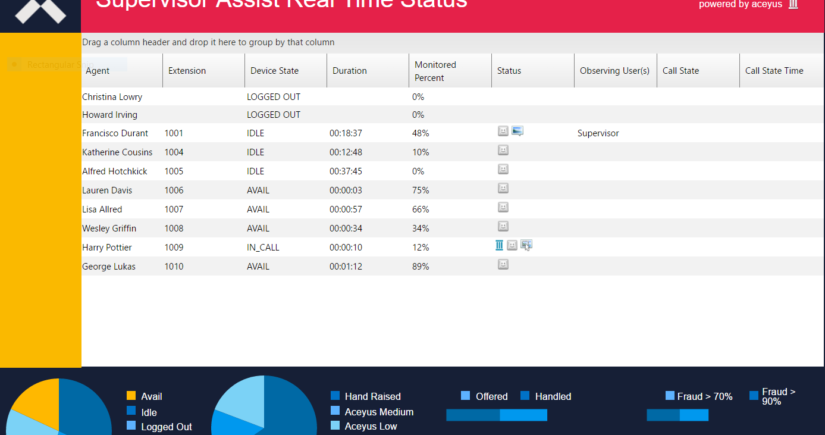The image size is (825, 435).
Task: Select agent George Lukas
Action: pyautogui.click(x=108, y=266)
